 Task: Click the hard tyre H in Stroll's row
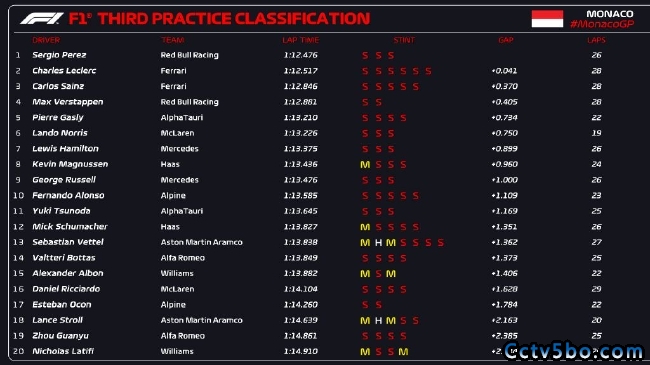coord(378,321)
